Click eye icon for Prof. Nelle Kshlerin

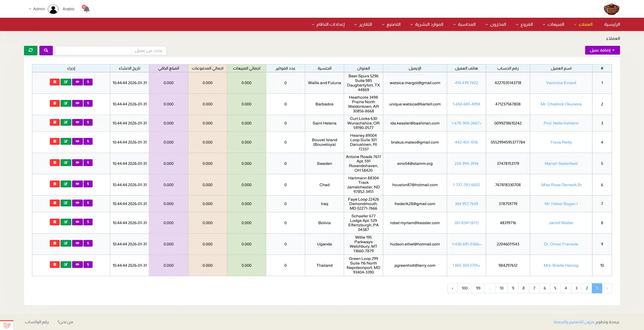tap(77, 122)
